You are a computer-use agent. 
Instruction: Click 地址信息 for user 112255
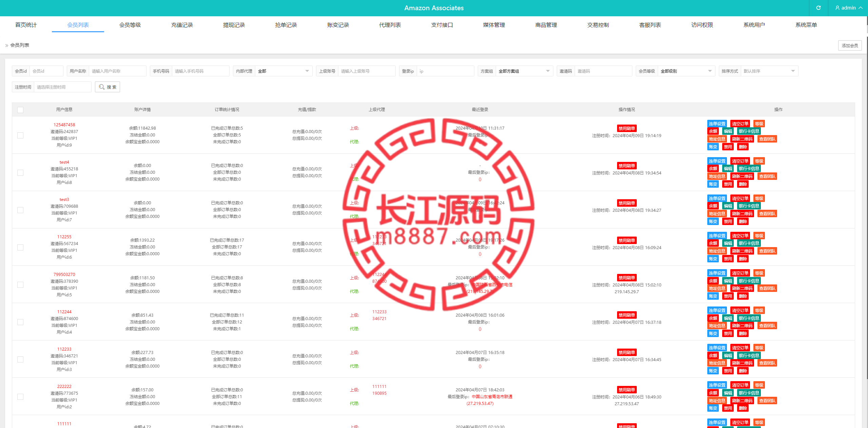point(717,251)
